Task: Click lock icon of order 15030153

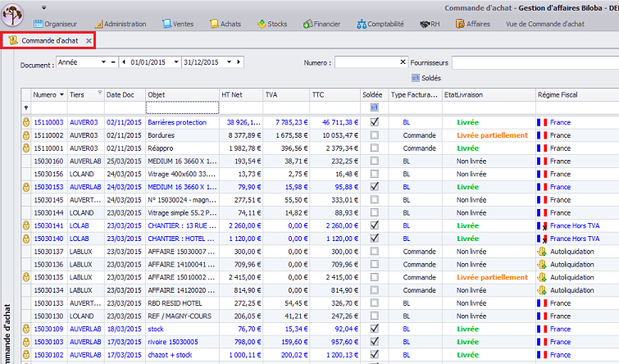Action: (26, 187)
